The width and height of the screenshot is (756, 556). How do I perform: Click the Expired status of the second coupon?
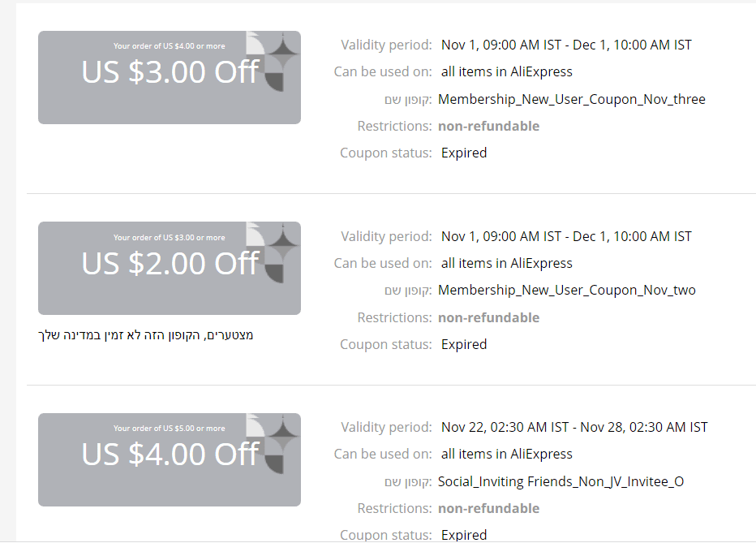point(464,344)
